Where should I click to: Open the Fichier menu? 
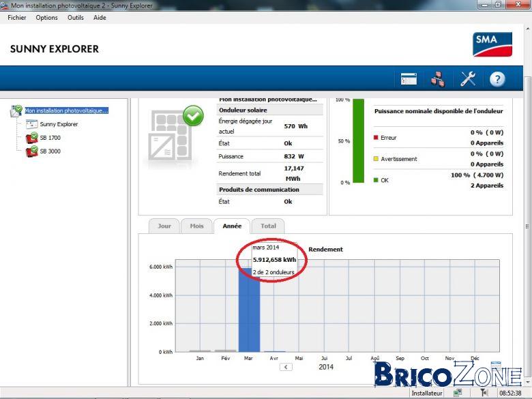pos(17,18)
